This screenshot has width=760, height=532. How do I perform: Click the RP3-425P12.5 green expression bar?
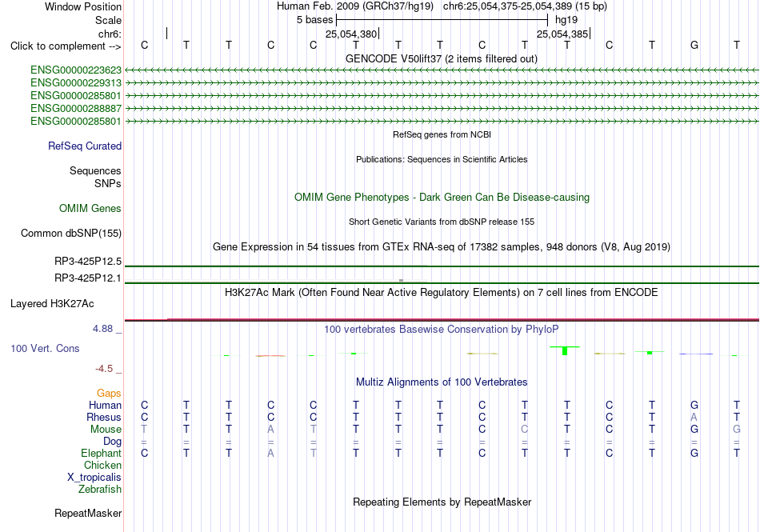442,266
